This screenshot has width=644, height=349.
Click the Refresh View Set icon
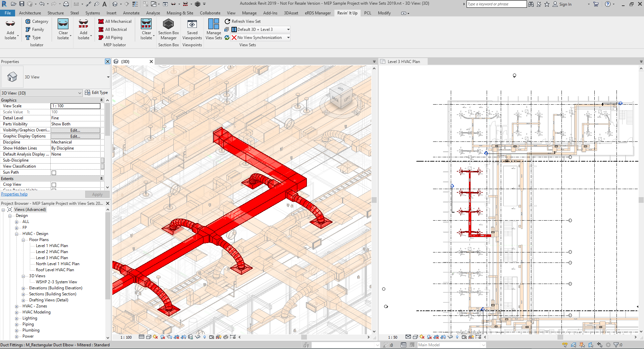click(x=228, y=21)
